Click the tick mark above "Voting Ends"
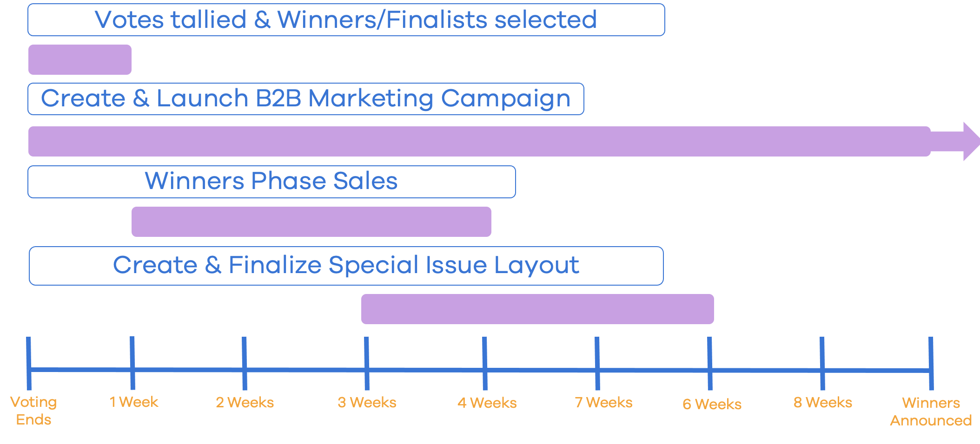This screenshot has width=980, height=444. tap(29, 363)
